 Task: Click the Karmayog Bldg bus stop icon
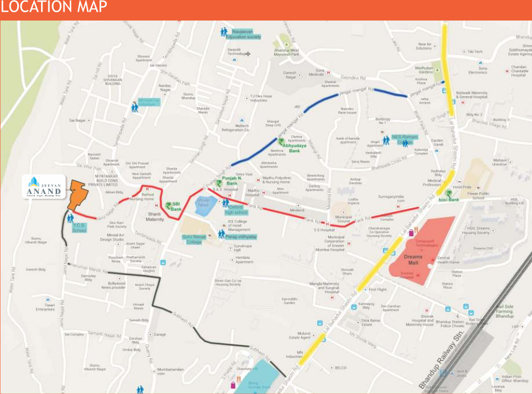tap(354, 307)
